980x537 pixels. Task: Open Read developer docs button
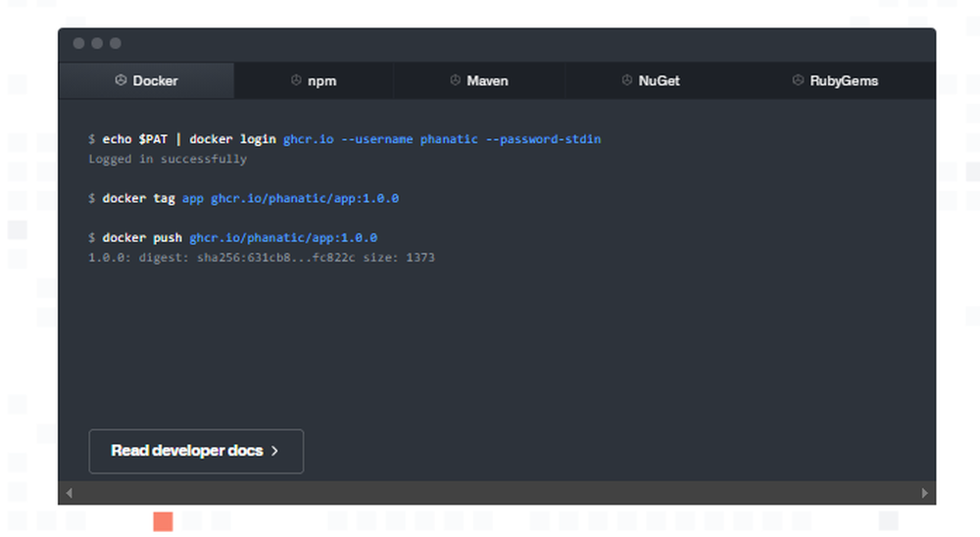196,451
